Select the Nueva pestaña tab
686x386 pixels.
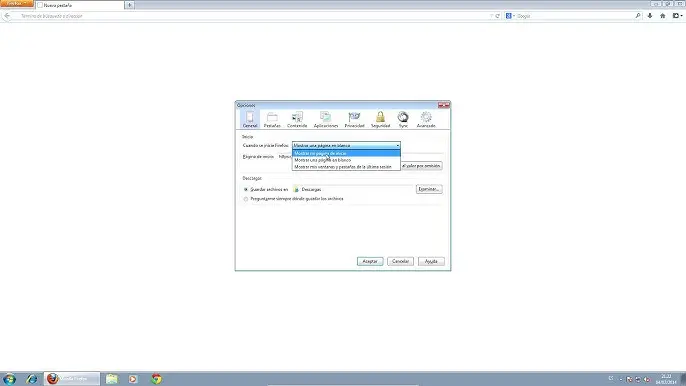click(79, 5)
